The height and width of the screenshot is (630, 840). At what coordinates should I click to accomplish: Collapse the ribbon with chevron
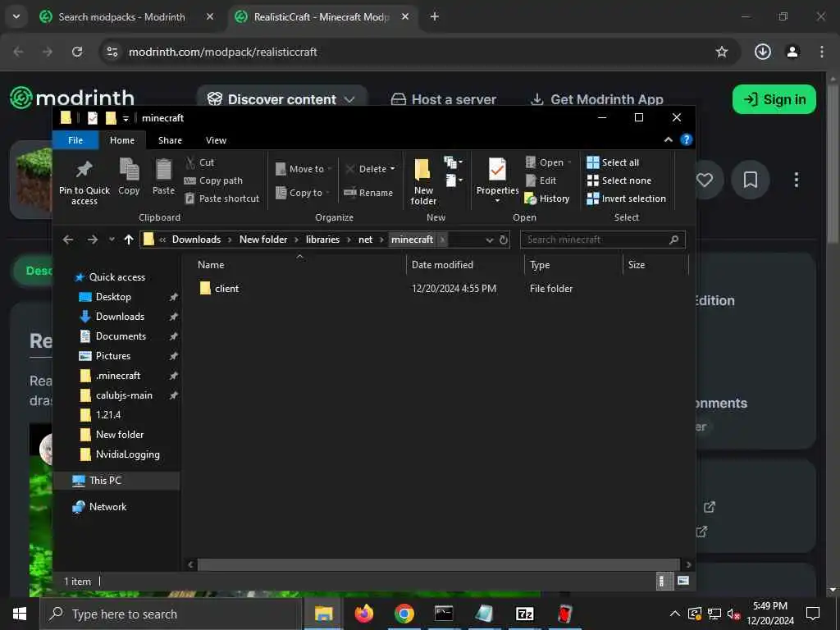(x=668, y=139)
